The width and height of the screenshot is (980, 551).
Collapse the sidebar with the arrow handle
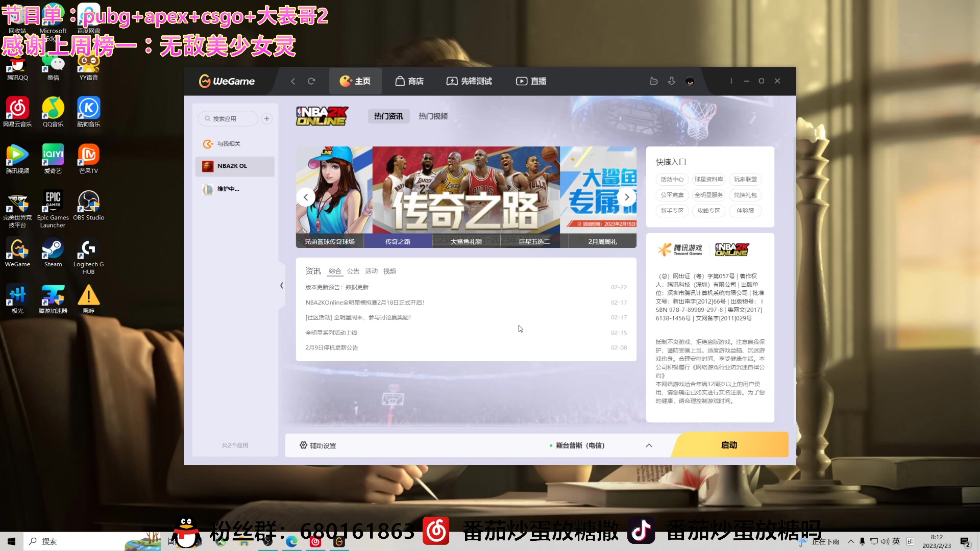(x=281, y=286)
